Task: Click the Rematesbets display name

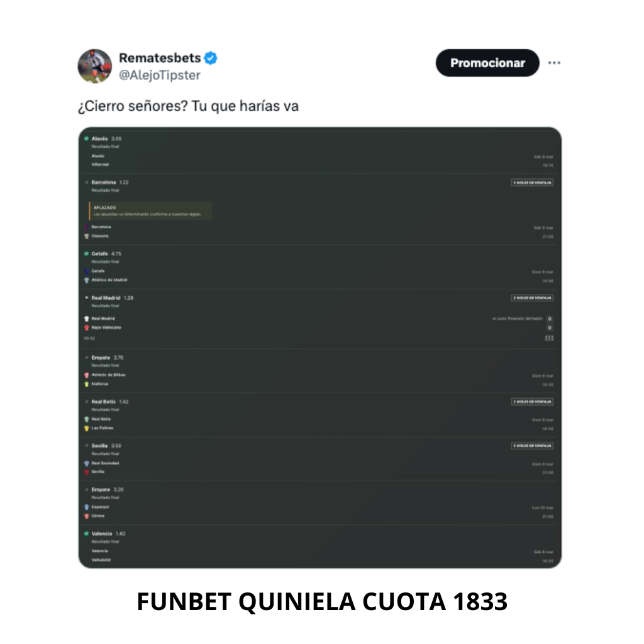Action: pos(159,58)
